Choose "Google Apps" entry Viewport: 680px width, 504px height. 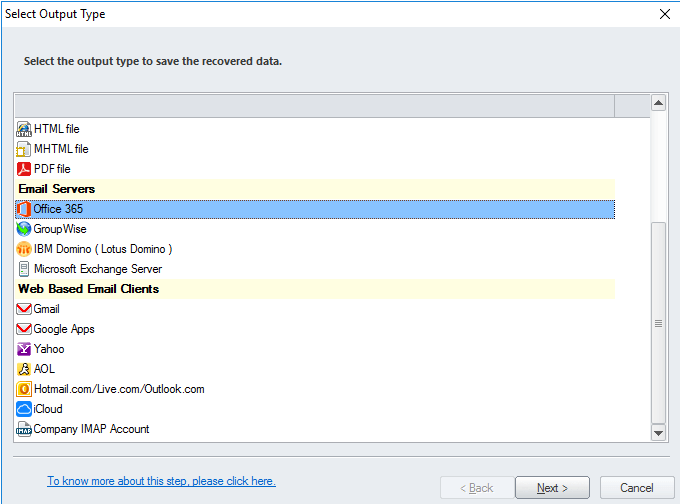[x=64, y=329]
